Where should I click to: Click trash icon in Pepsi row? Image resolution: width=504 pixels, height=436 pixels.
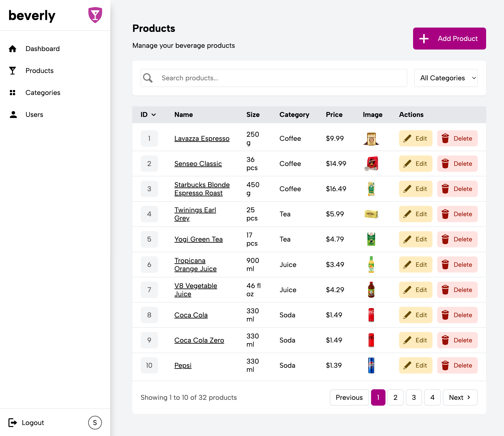[445, 365]
